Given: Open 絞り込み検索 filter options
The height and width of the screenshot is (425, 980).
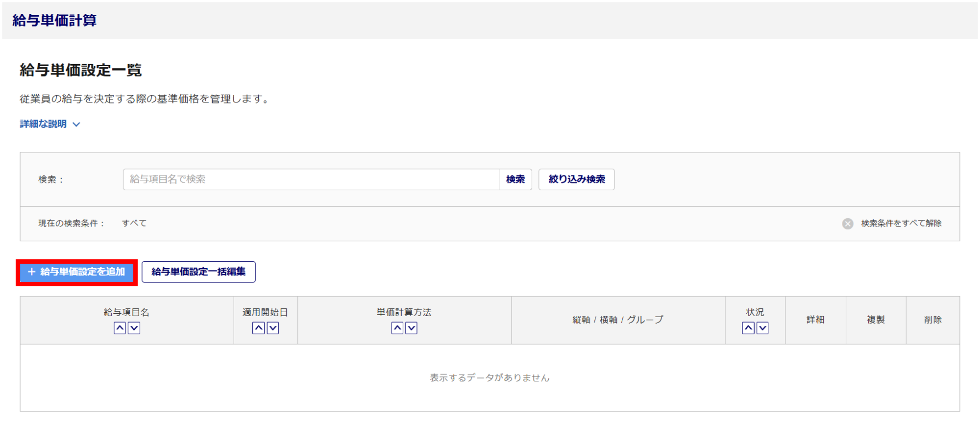Looking at the screenshot, I should tap(576, 179).
